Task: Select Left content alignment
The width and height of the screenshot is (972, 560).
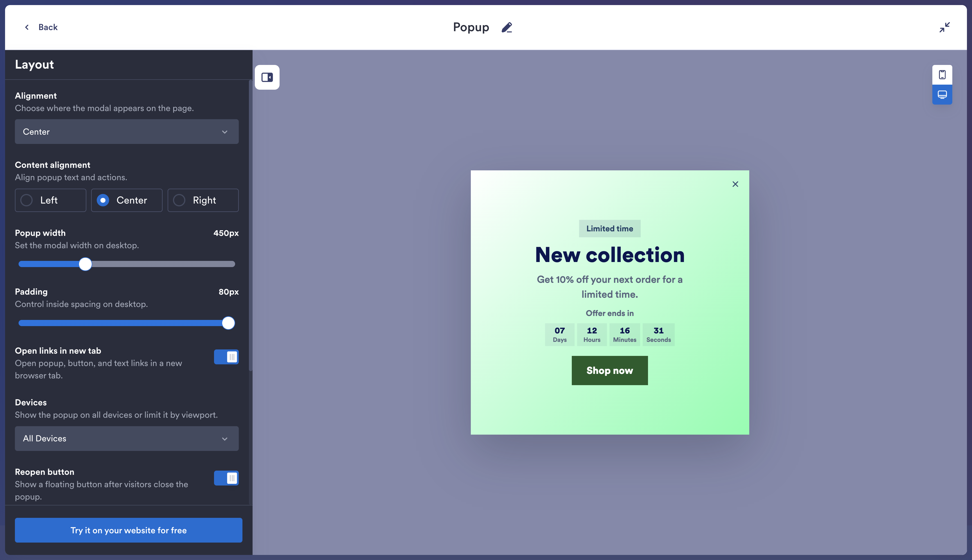Action: point(50,200)
